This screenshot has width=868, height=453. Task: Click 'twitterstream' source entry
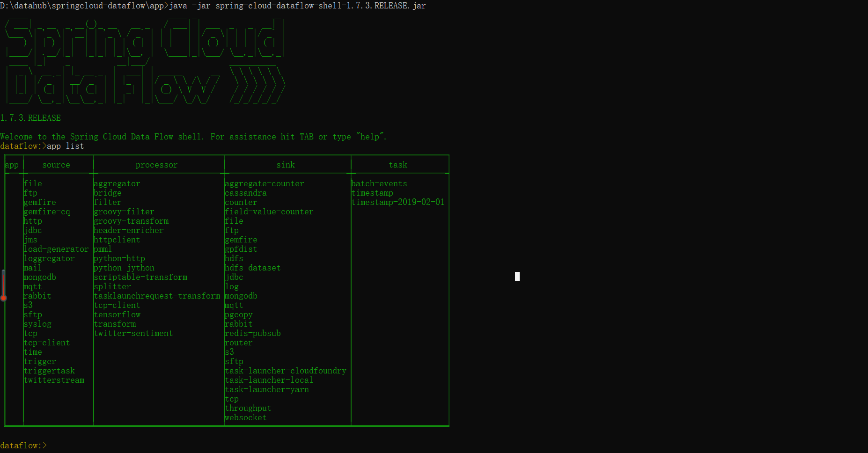click(x=54, y=380)
